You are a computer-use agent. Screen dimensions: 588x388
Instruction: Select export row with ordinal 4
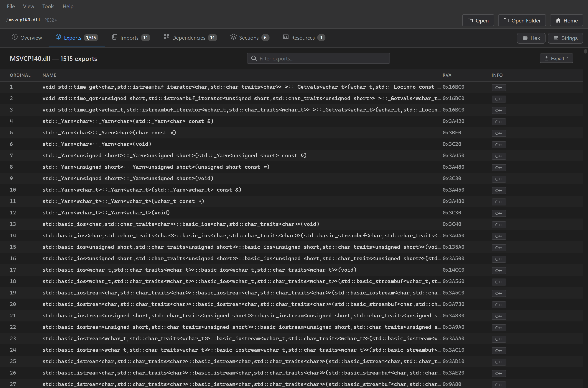tap(291, 121)
